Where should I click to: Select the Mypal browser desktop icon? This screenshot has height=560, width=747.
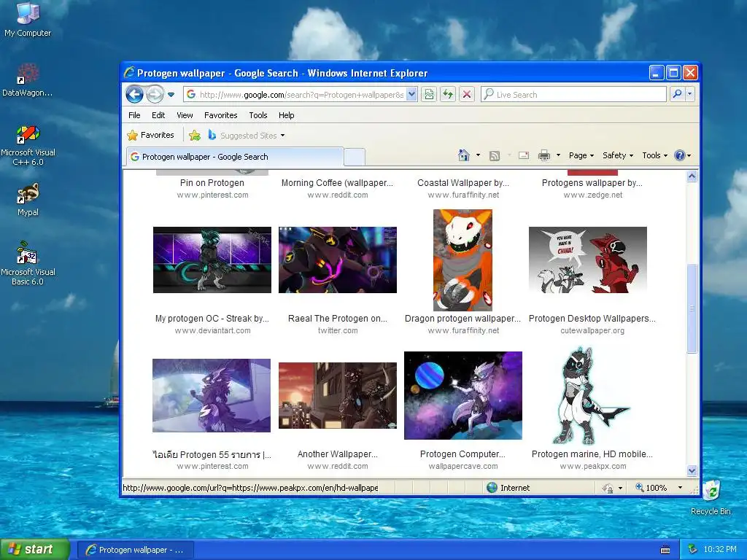pos(28,200)
